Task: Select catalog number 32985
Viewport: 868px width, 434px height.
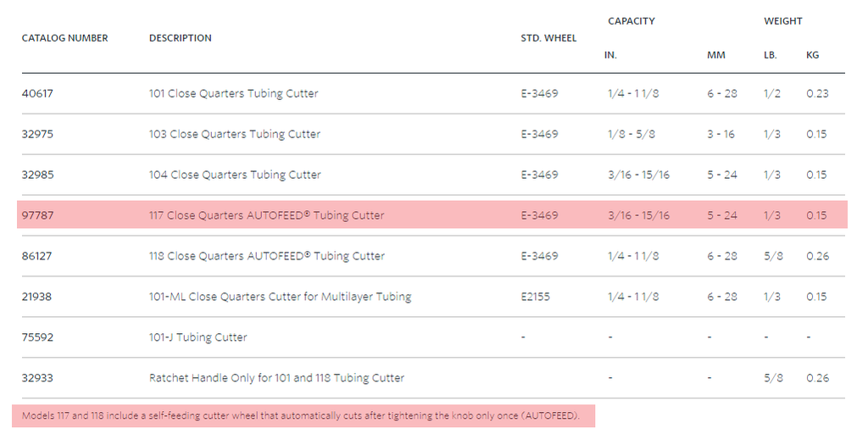Action: coord(37,175)
